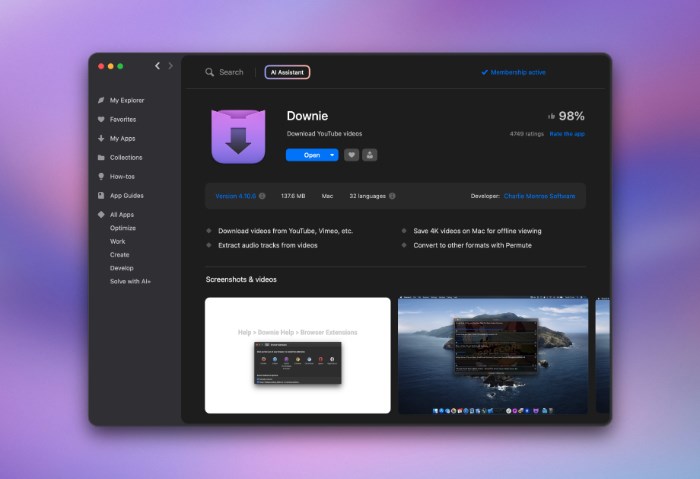Open the Browser Extensions help screenshot
The width and height of the screenshot is (700, 479).
pos(298,355)
